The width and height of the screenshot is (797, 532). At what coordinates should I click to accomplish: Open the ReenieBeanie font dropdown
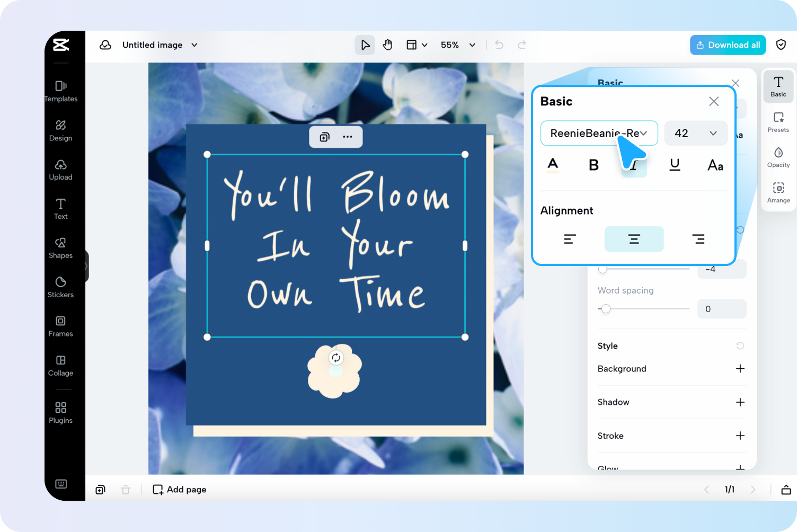[599, 133]
